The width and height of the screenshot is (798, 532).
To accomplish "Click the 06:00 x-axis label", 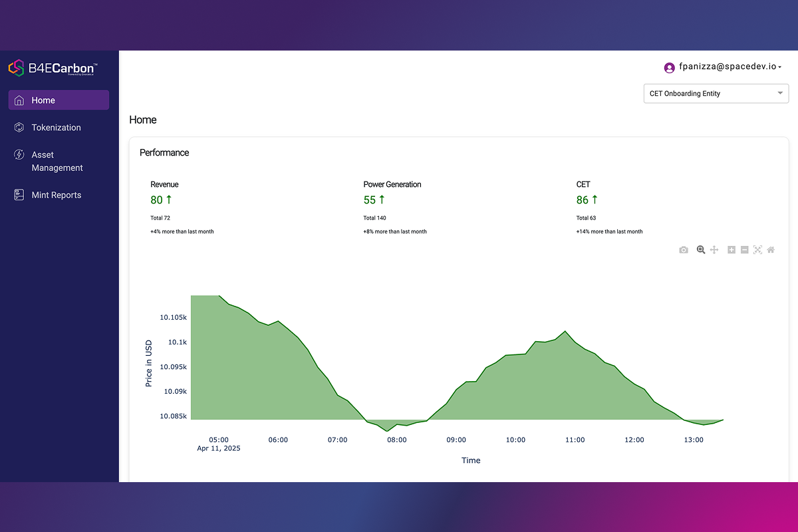I will tap(278, 440).
